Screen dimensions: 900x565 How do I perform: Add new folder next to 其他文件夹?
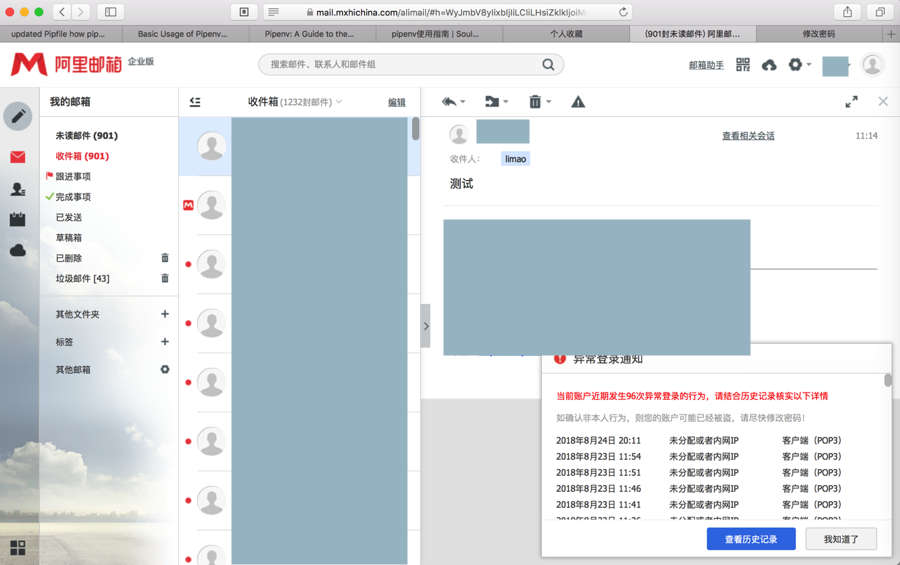pos(165,314)
